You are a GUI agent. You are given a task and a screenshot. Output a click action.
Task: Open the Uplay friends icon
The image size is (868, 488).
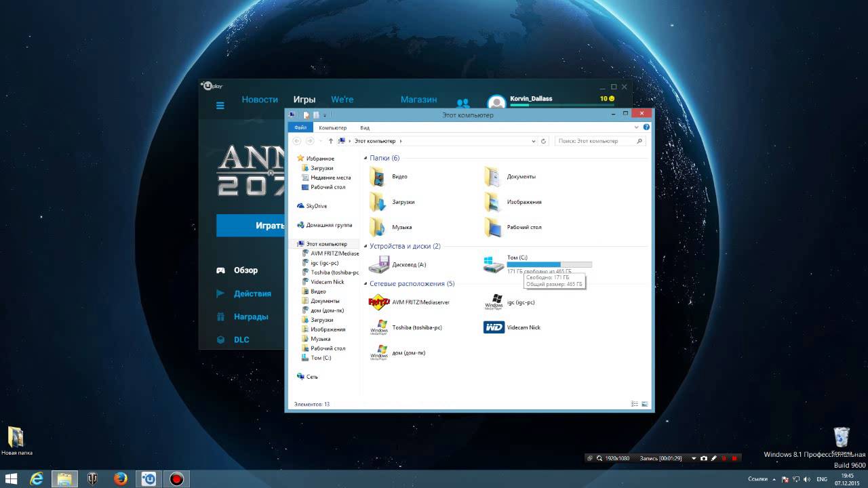pyautogui.click(x=462, y=104)
